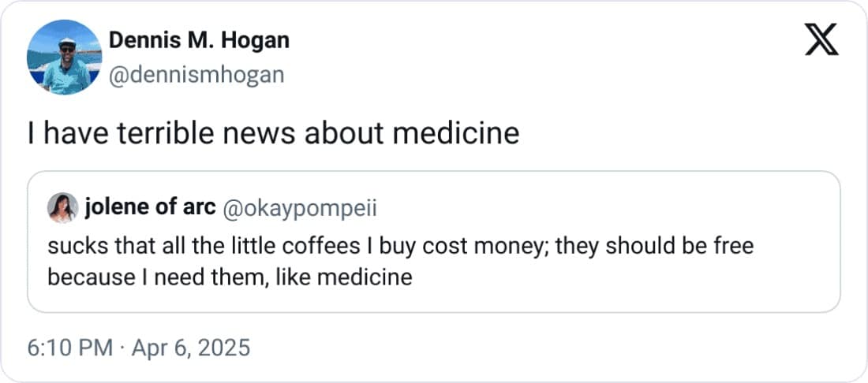Open the Dennis M. Hogan display name

(x=198, y=40)
